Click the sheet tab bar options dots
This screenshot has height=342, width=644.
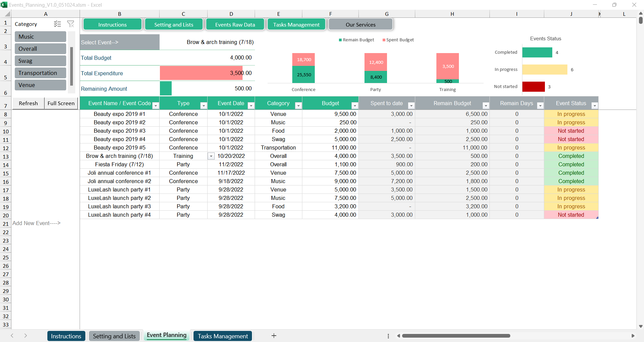click(x=388, y=336)
